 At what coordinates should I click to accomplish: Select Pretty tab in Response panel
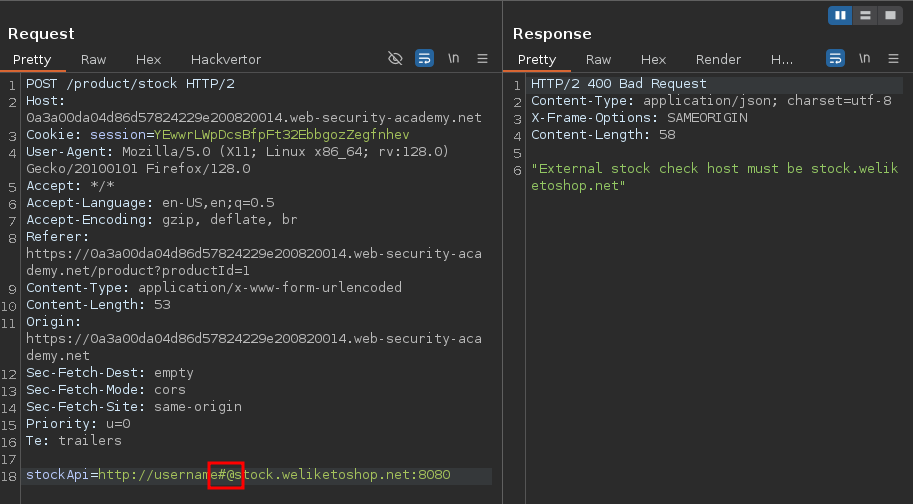click(x=537, y=59)
